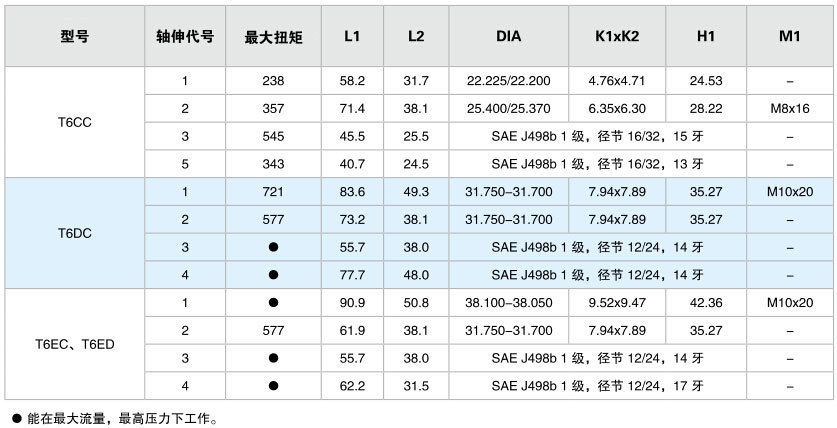Click the L1 value 90.9
This screenshot has width=837, height=428.
tap(351, 302)
